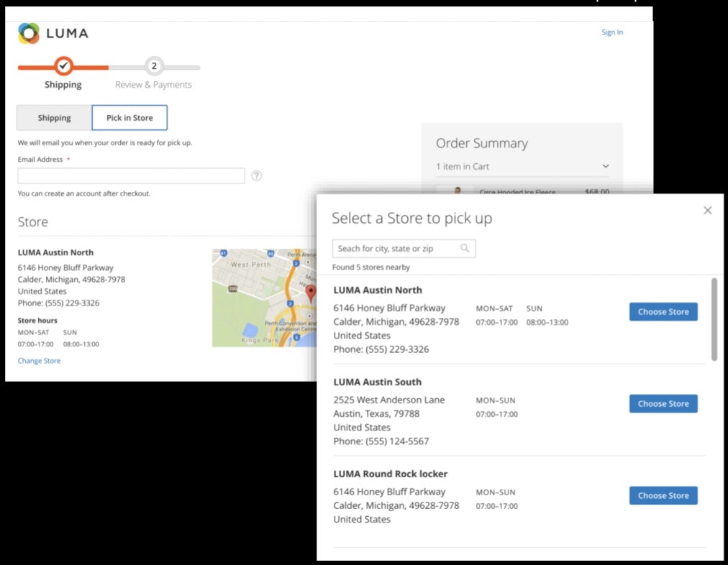The image size is (728, 565).
Task: Click the red map location pin
Action: (x=311, y=293)
